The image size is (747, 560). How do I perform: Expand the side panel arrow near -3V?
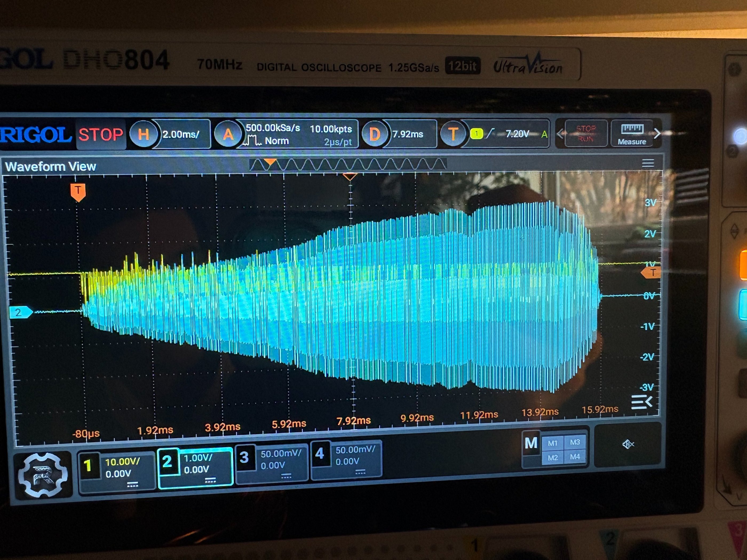tap(641, 402)
